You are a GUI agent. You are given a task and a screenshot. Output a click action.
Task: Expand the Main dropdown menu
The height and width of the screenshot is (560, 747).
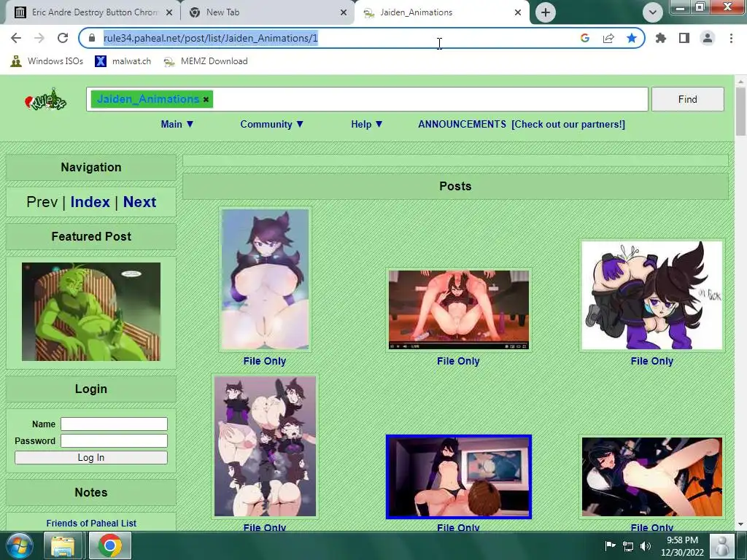[177, 124]
